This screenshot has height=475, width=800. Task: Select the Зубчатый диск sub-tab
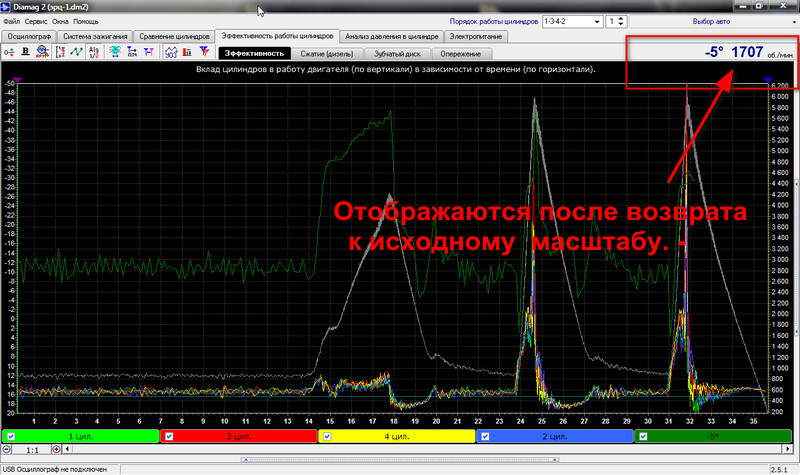[397, 54]
